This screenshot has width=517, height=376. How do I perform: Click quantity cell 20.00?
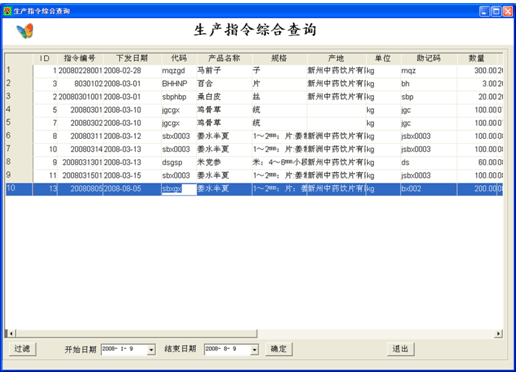coord(477,97)
